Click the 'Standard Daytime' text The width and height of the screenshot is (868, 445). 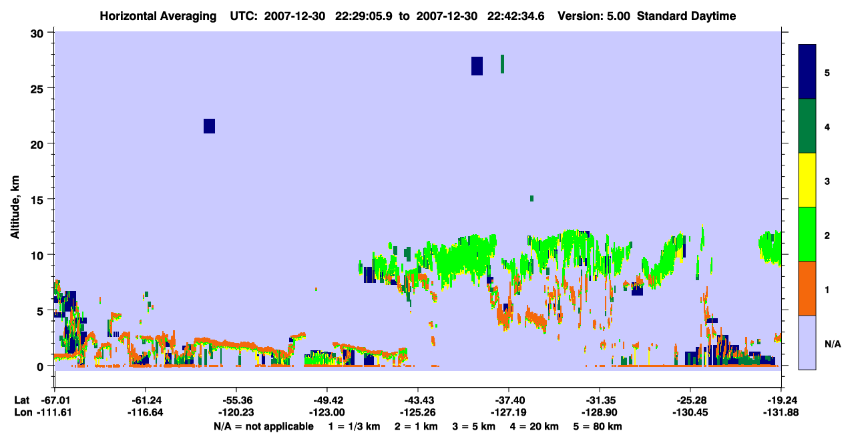pyautogui.click(x=686, y=16)
